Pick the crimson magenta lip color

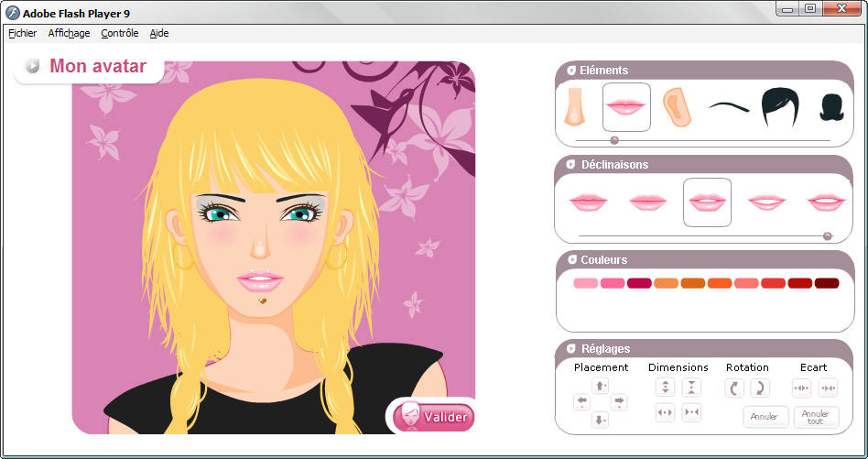click(639, 283)
